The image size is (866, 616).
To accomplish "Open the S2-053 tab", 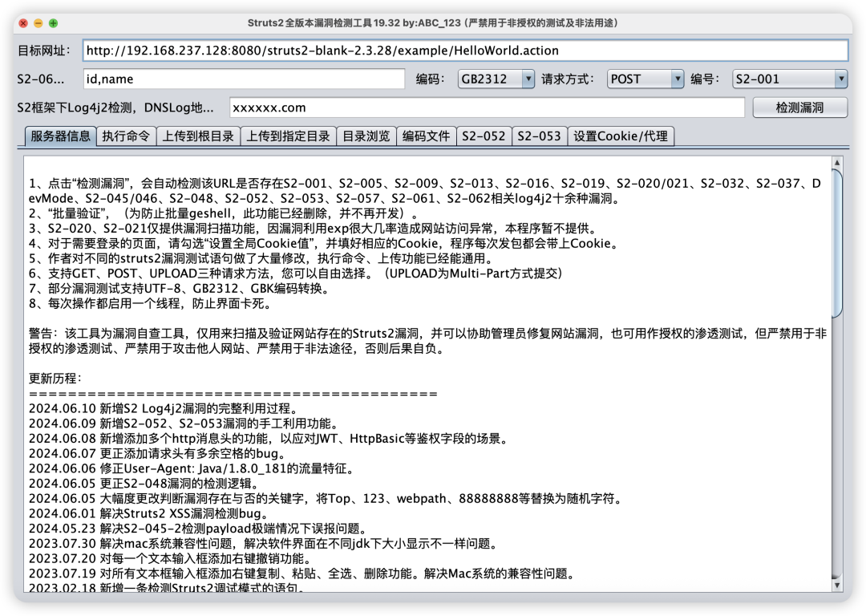I will click(x=539, y=136).
